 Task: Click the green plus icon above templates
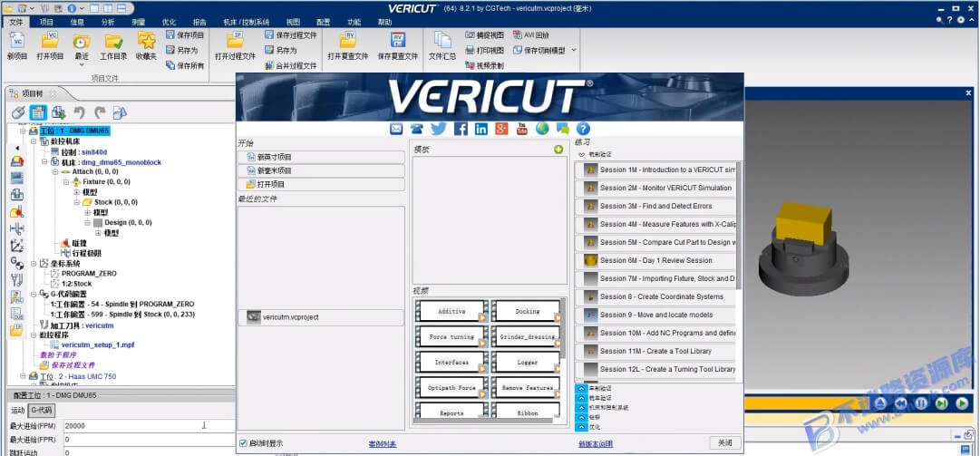point(558,150)
